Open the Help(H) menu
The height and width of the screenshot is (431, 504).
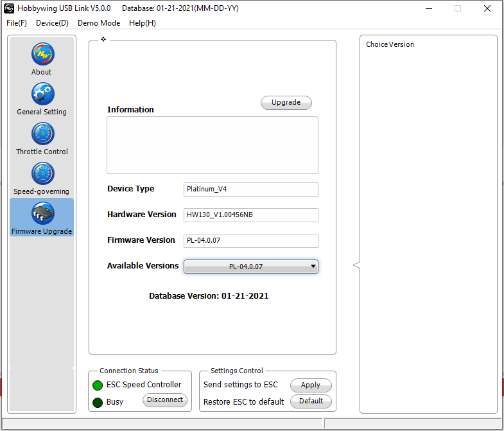pos(142,23)
